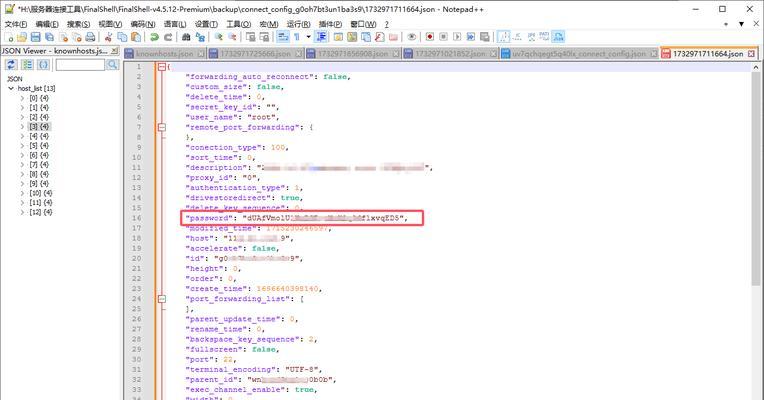Open the tab list dropdown triangle below the window controls
This screenshot has width=764, height=400.
coord(741,24)
